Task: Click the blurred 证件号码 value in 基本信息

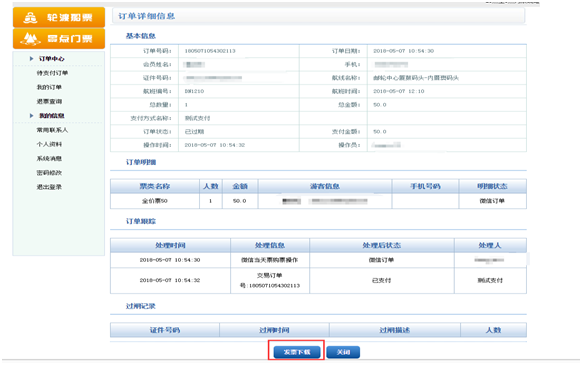Action: pyautogui.click(x=214, y=78)
